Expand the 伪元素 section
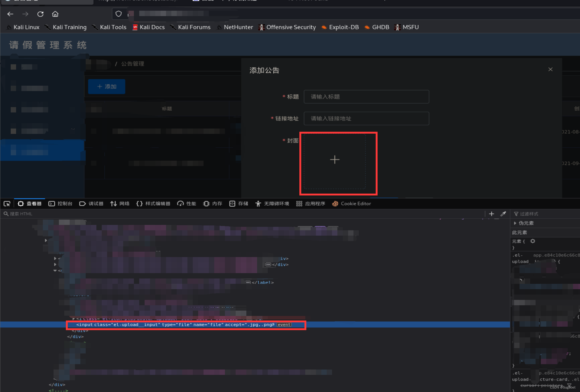 pos(515,223)
